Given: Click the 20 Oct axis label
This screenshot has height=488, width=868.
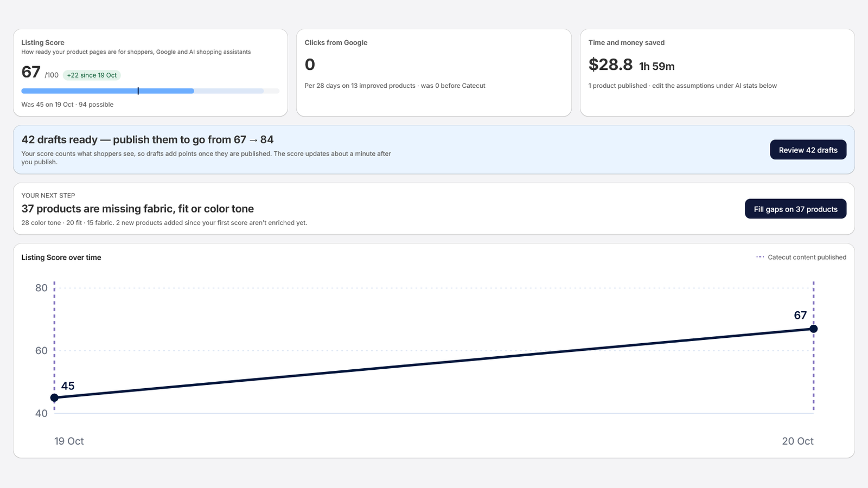Looking at the screenshot, I should pos(797,441).
